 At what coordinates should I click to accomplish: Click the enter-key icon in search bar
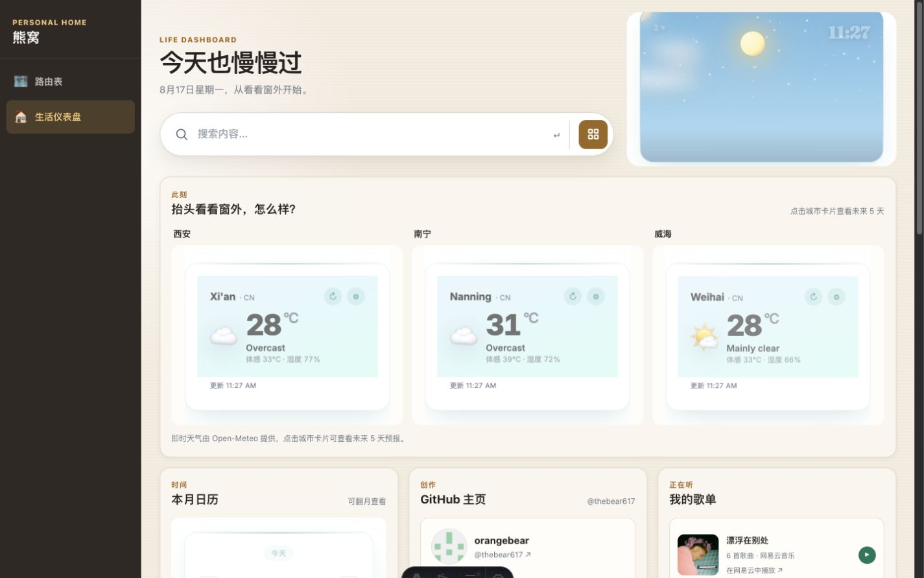(556, 135)
